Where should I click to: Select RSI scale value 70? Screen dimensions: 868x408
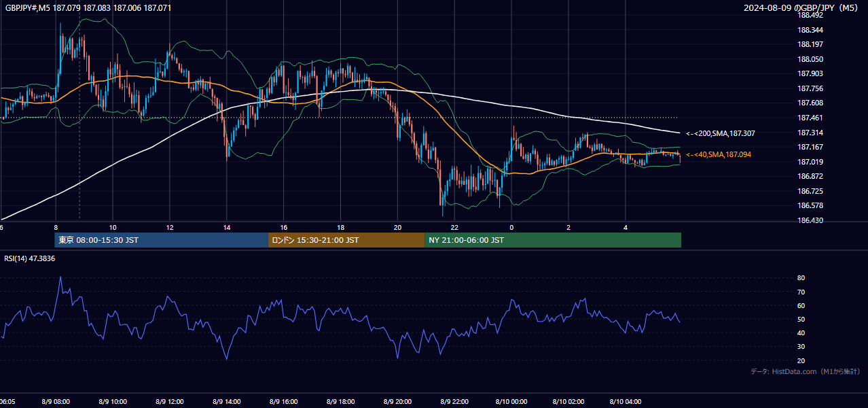point(801,292)
